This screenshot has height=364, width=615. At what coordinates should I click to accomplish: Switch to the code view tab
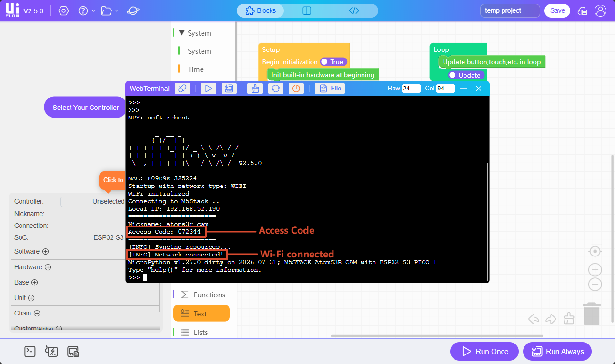point(354,10)
